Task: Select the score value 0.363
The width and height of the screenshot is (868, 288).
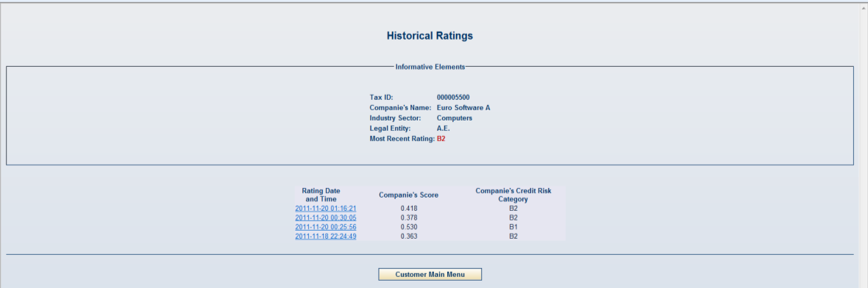Action: [408, 237]
